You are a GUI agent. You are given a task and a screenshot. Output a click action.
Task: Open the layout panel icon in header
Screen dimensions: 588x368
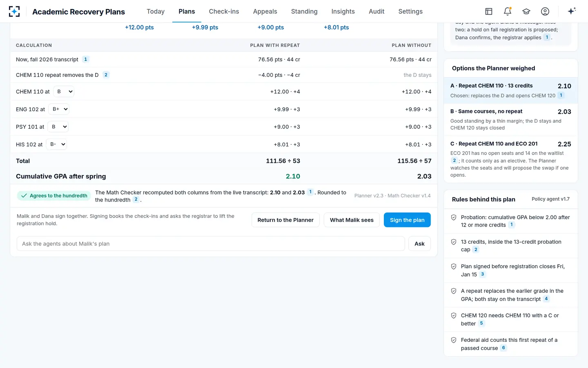tap(489, 11)
